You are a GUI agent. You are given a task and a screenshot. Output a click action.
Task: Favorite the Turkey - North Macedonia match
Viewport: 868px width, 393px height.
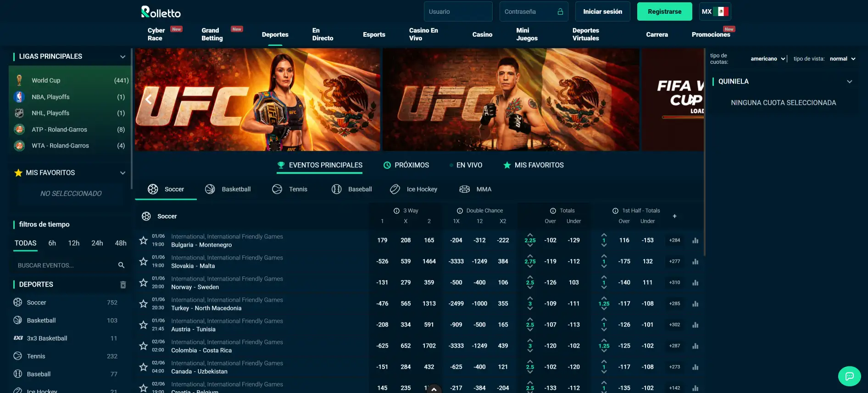tap(143, 304)
